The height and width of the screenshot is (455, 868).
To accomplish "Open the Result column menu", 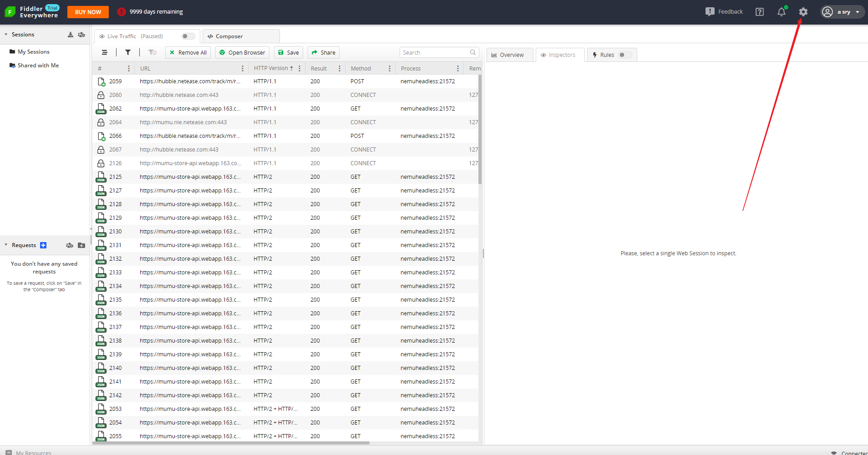I will click(340, 69).
